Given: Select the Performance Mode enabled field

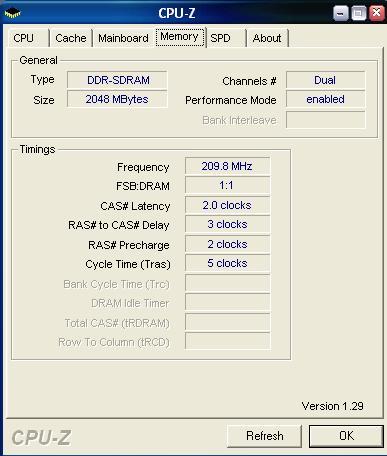Looking at the screenshot, I should [x=325, y=99].
